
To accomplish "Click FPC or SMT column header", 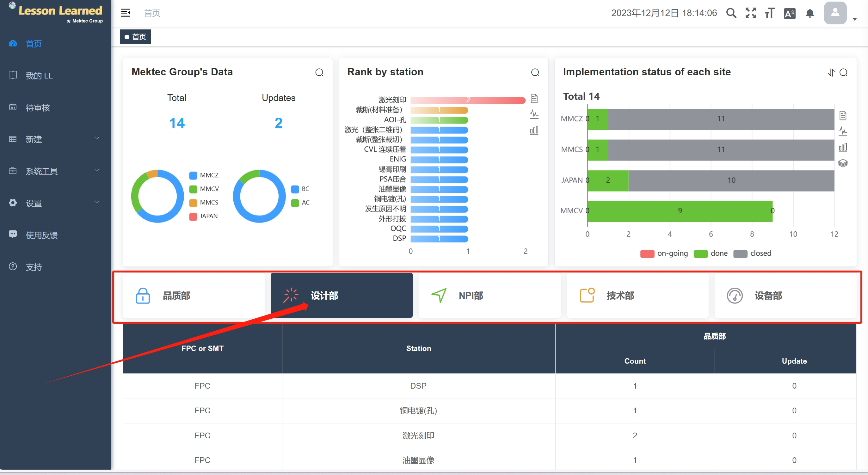I will 202,348.
